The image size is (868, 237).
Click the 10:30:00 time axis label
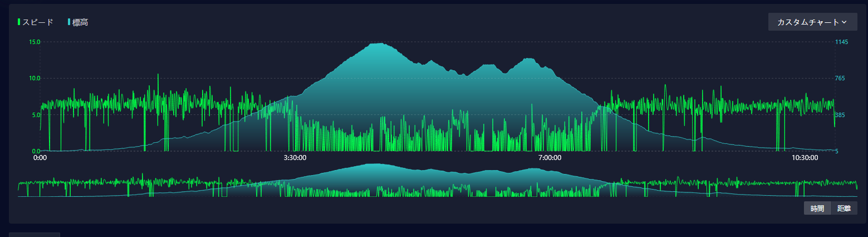(x=805, y=158)
